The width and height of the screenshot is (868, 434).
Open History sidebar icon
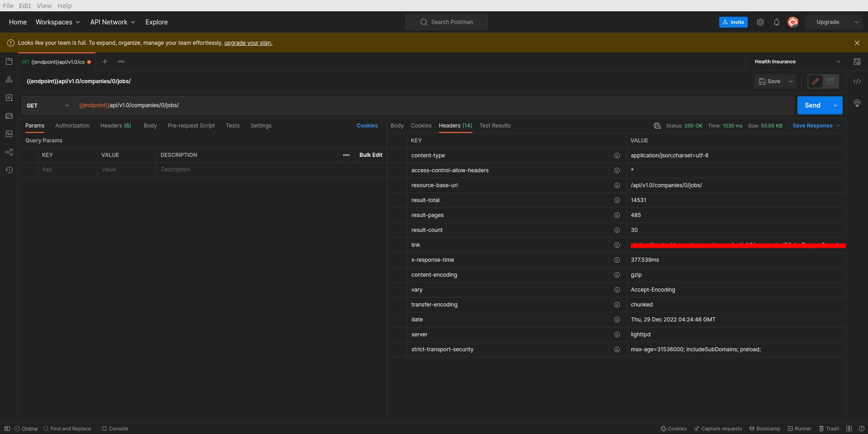click(x=9, y=170)
